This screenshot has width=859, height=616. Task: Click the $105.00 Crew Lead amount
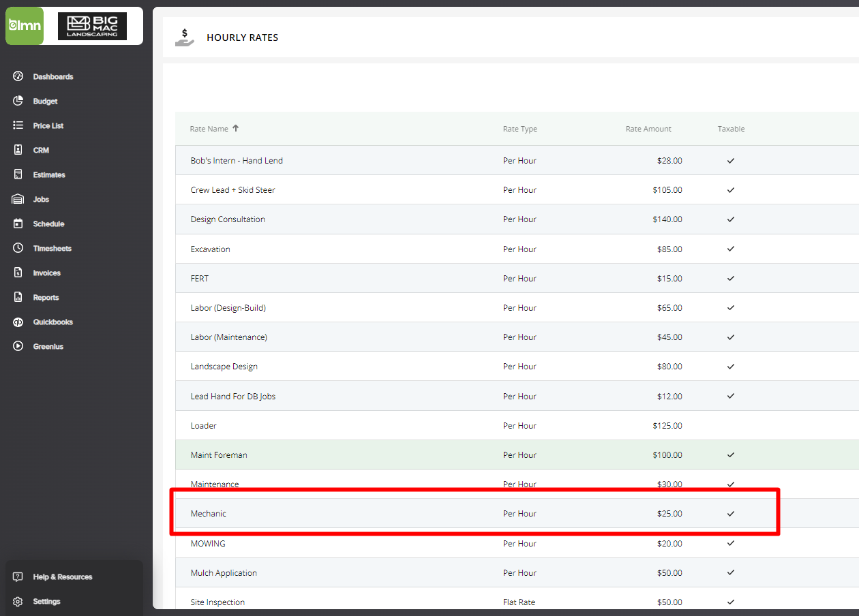pyautogui.click(x=667, y=190)
